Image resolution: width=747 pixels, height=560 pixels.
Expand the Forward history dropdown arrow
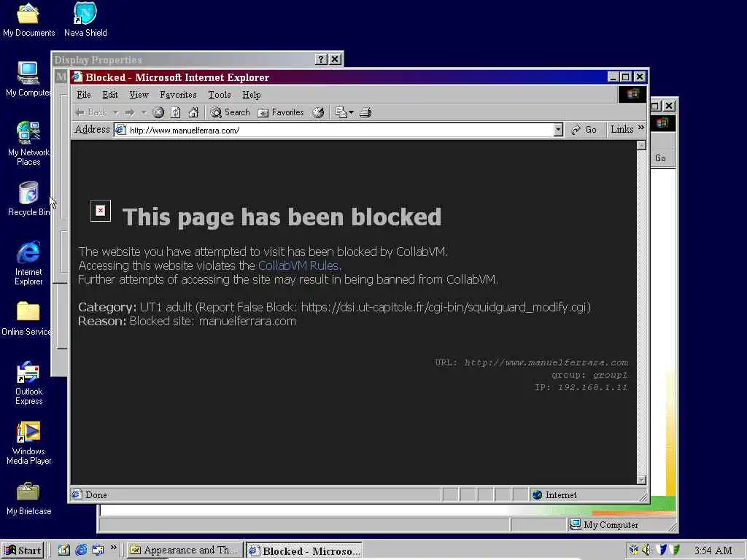point(144,112)
